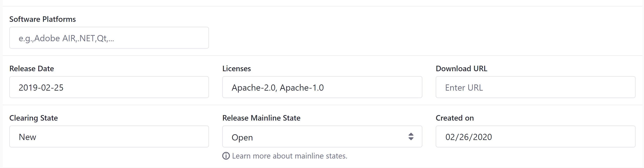The width and height of the screenshot is (644, 168).
Task: Focus the Software Platforms input field
Action: pos(109,38)
